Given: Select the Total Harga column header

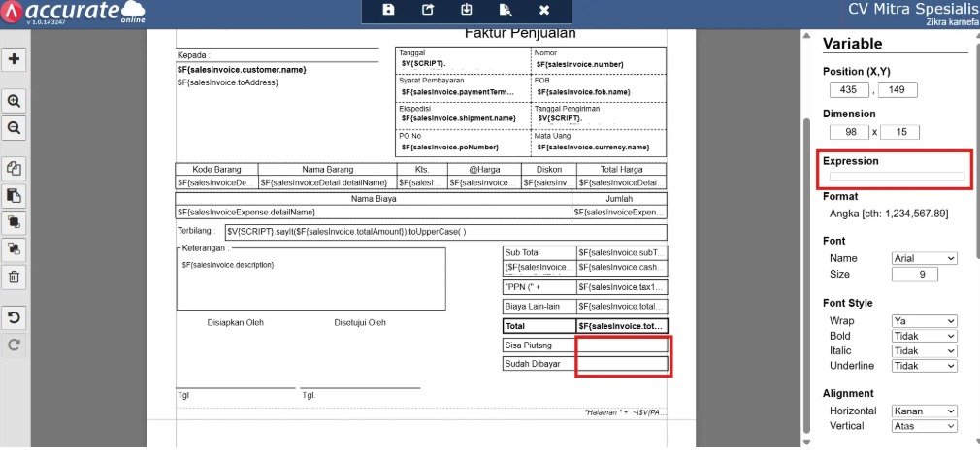Looking at the screenshot, I should (621, 170).
